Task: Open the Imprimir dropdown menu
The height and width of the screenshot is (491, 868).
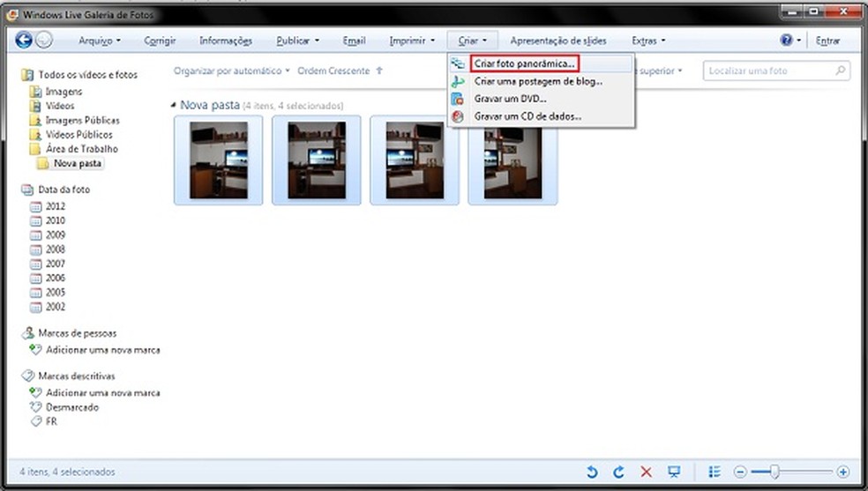Action: 413,41
